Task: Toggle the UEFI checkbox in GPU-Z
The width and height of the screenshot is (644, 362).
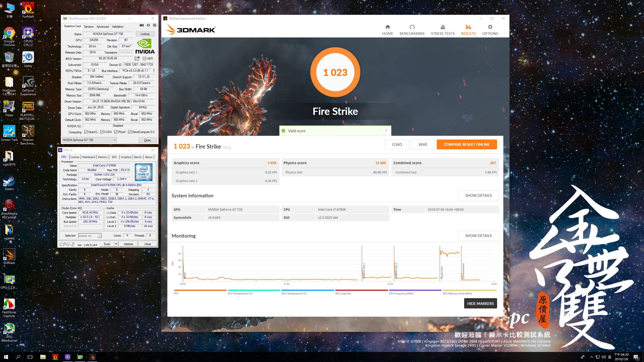Action: pos(144,59)
